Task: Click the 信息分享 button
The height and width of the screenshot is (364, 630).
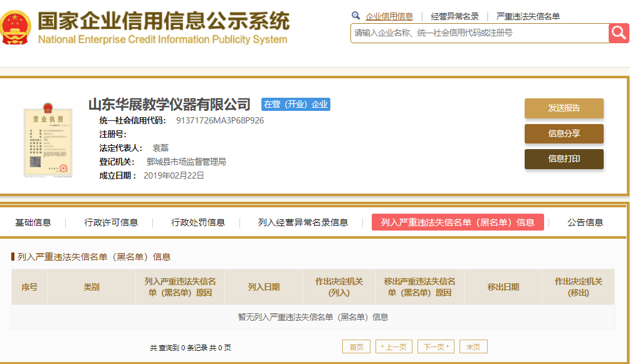Action: coord(564,134)
